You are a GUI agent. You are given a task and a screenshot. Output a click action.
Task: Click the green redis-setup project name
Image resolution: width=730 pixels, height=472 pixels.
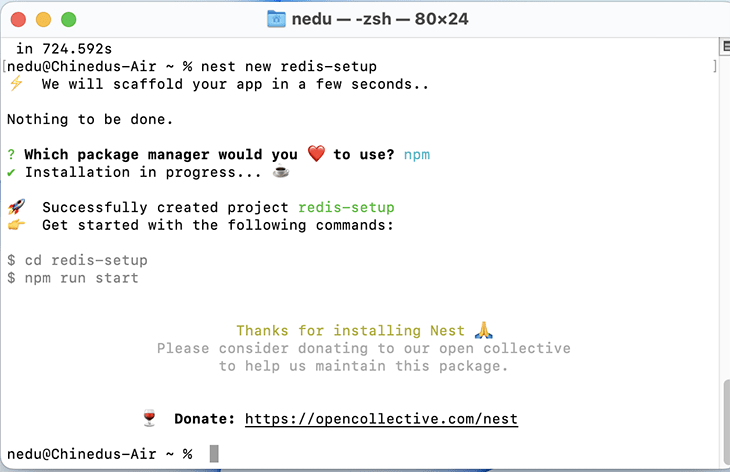click(x=346, y=207)
